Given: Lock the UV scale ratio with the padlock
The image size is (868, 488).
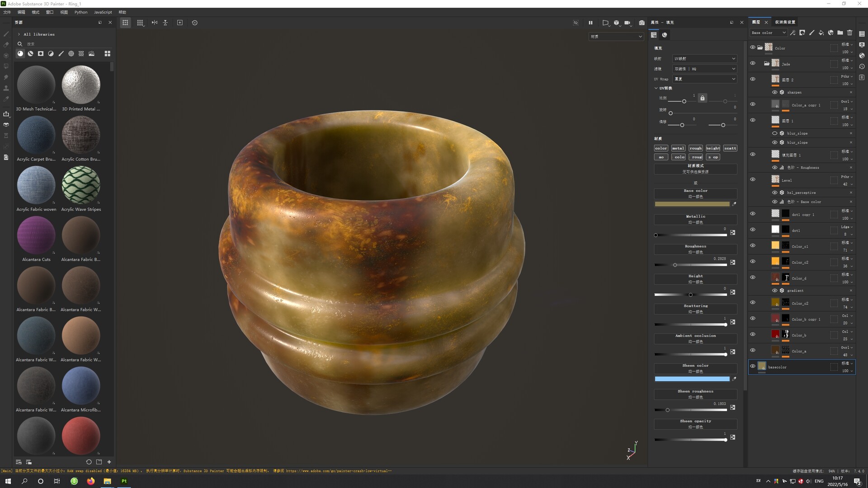Looking at the screenshot, I should (x=703, y=98).
